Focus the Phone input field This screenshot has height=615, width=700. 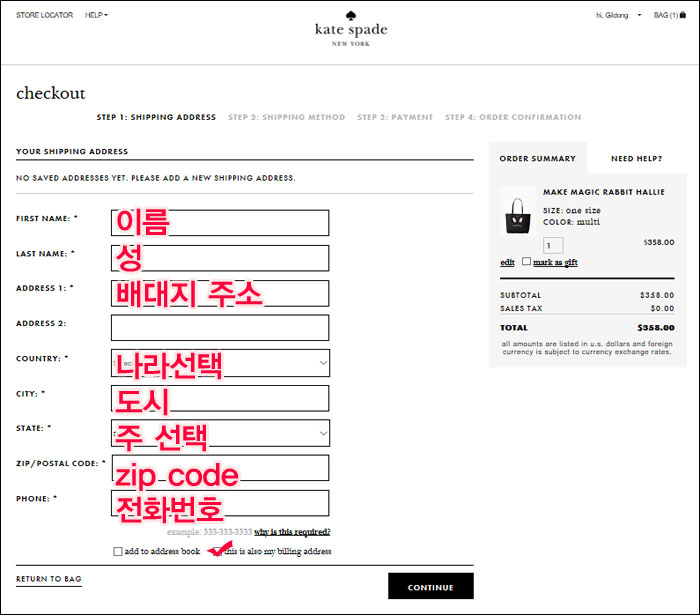[x=220, y=503]
